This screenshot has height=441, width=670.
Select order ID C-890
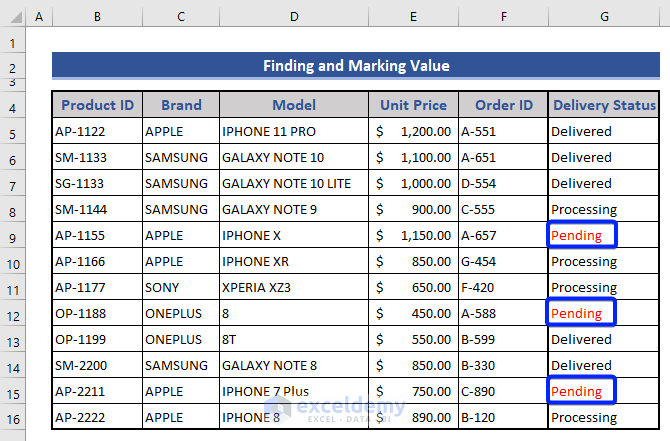(x=504, y=391)
